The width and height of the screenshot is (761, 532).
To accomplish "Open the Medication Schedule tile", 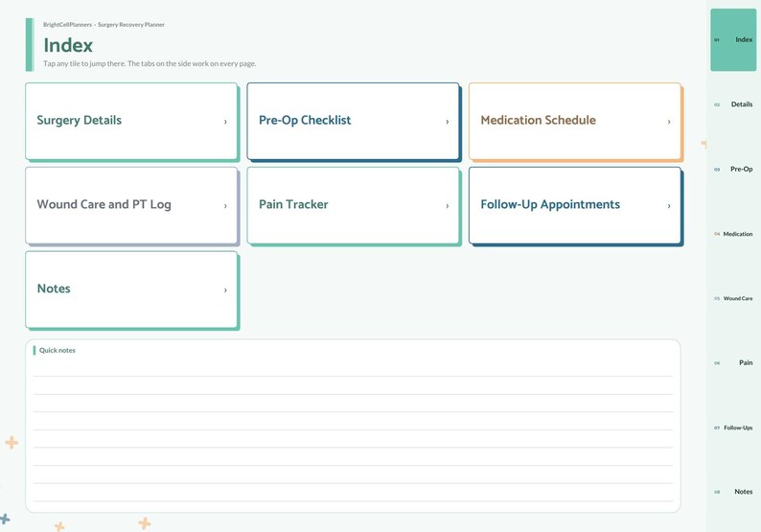I will 575,121.
